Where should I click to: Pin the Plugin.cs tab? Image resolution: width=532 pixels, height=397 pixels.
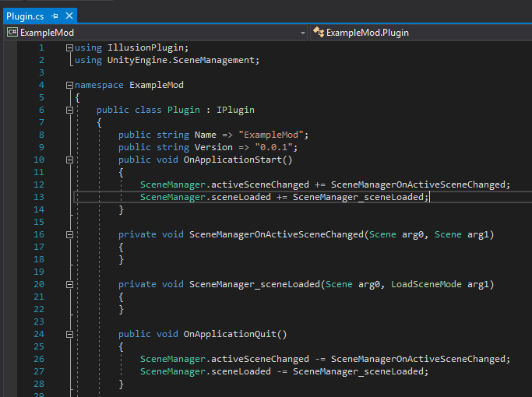(55, 16)
